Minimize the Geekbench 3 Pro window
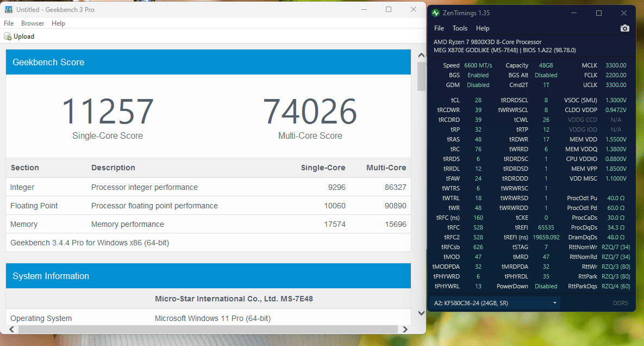 point(364,9)
